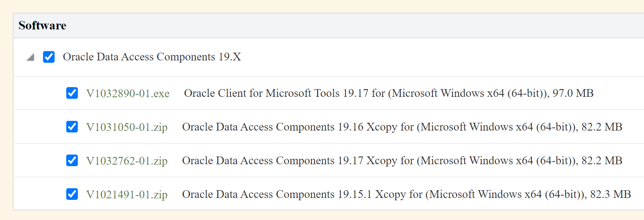Click Oracle Data Access Components 19.15.1 Xcopy description
644x220 pixels.
click(302, 194)
